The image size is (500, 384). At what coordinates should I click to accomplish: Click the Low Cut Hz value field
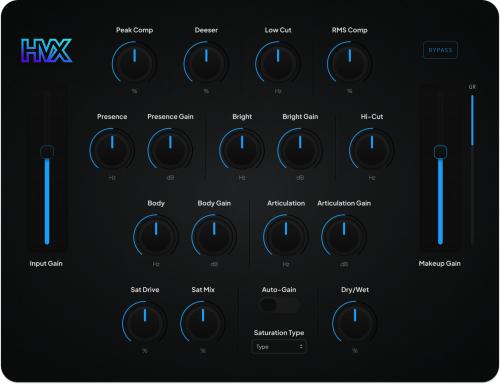tap(278, 91)
